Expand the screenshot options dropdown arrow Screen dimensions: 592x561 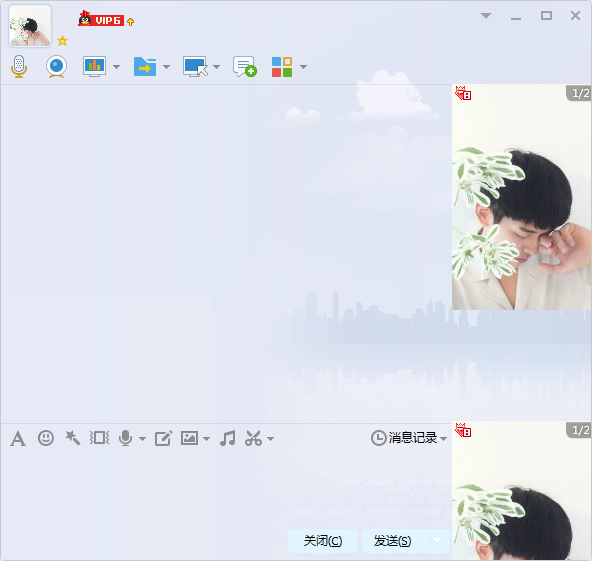[x=270, y=439]
